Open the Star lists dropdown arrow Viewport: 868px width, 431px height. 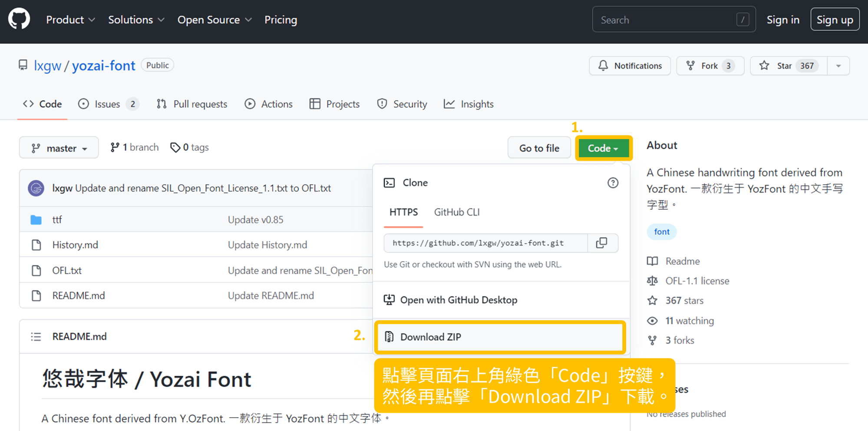click(838, 66)
